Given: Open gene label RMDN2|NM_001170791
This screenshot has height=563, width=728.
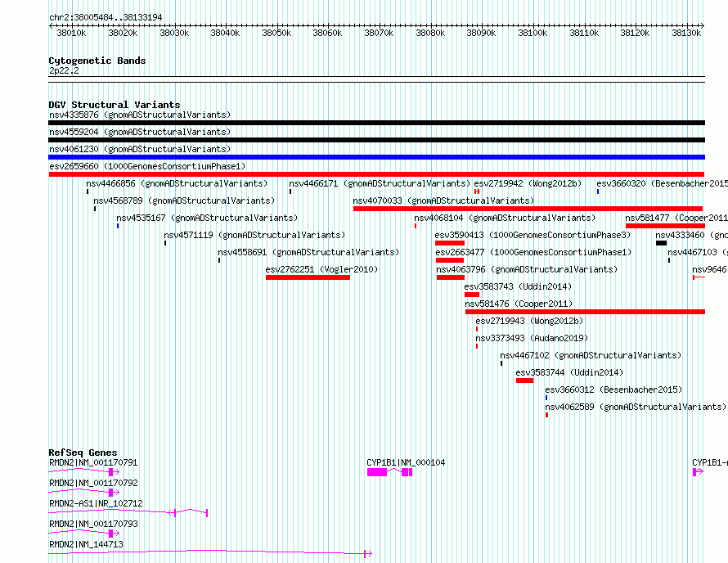Looking at the screenshot, I should [x=93, y=462].
